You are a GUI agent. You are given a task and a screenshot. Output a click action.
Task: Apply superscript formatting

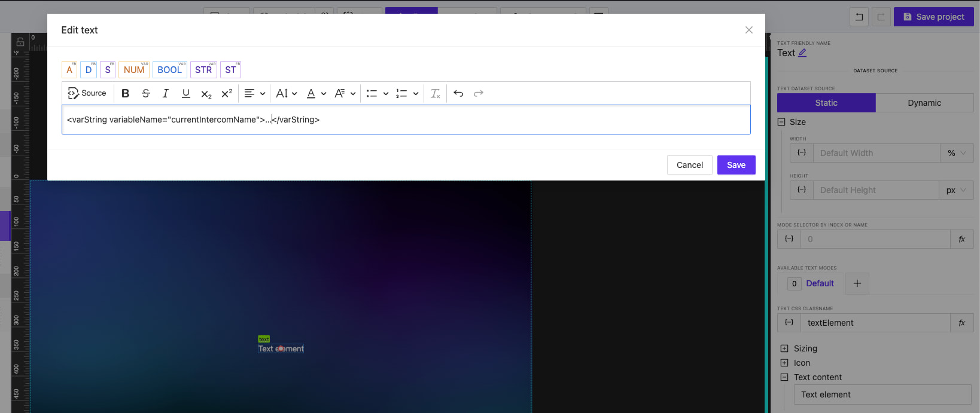tap(227, 93)
